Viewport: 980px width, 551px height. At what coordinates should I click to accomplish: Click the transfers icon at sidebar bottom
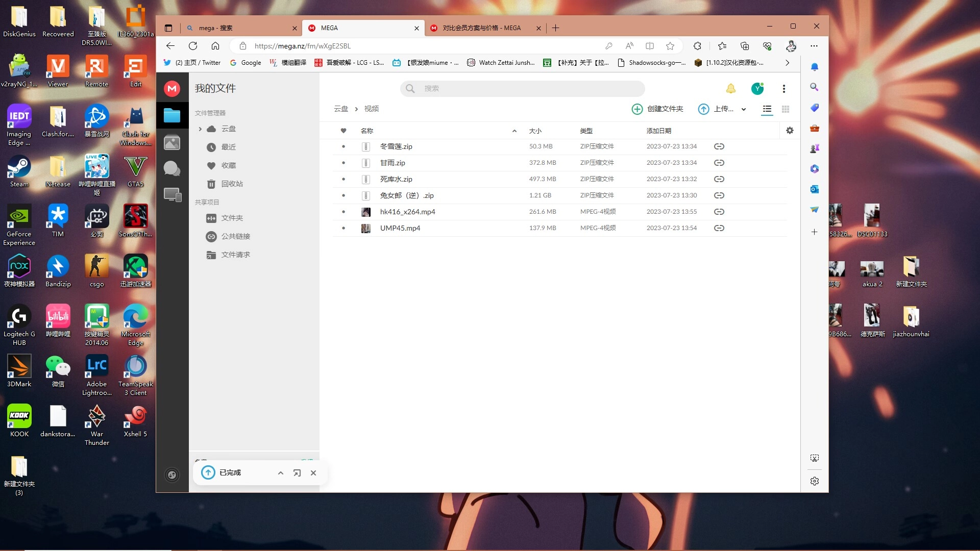(172, 475)
